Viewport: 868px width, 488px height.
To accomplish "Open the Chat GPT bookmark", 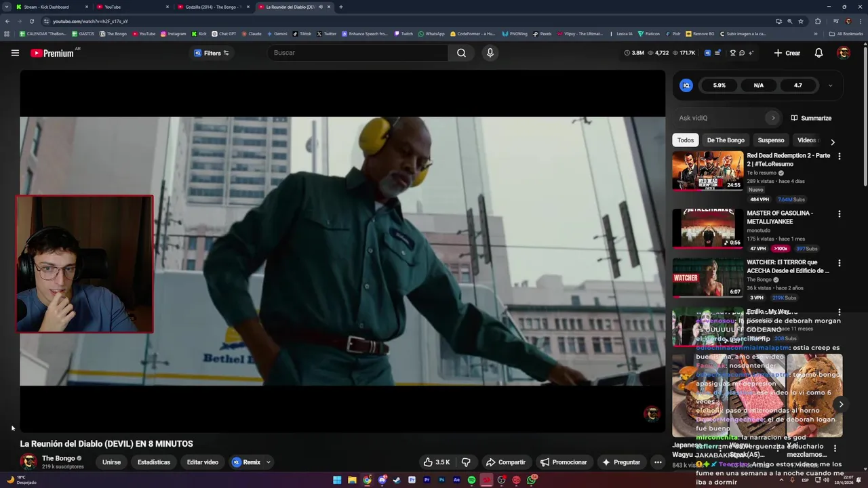I will point(224,33).
